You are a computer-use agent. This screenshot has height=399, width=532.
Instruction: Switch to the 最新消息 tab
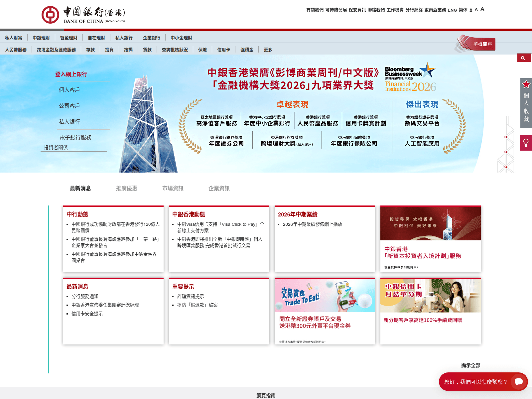(x=80, y=189)
